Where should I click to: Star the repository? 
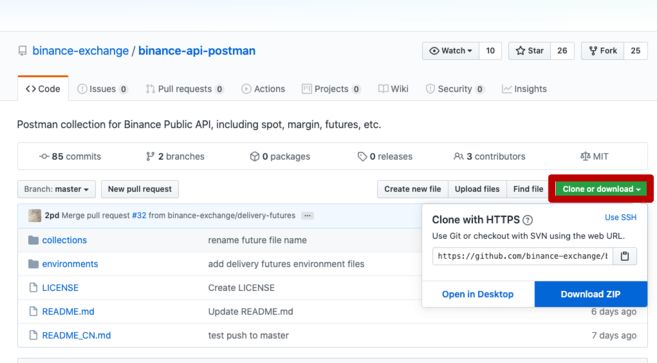click(x=530, y=51)
